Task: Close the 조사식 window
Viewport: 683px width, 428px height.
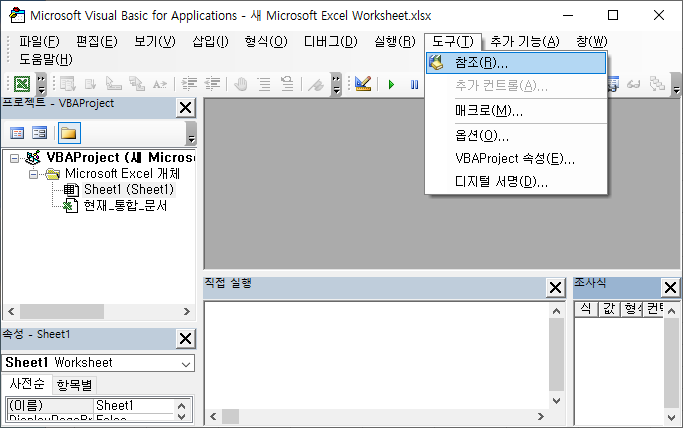Action: [x=670, y=287]
